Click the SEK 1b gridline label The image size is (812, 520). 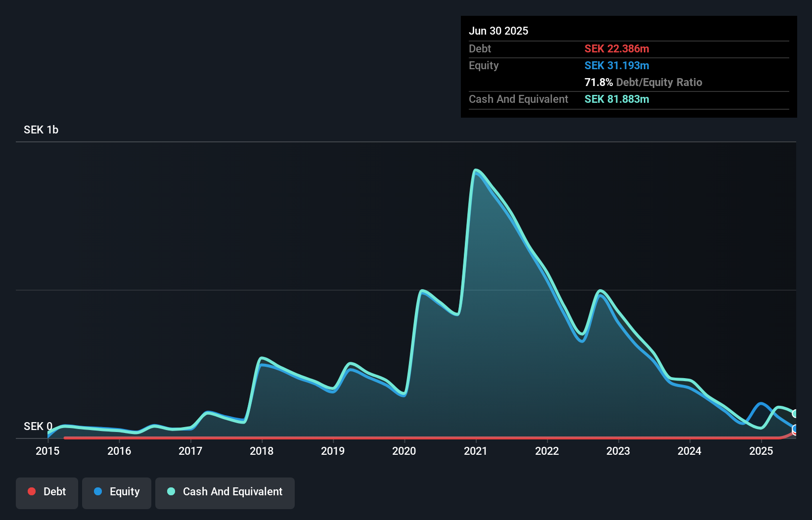coord(41,130)
